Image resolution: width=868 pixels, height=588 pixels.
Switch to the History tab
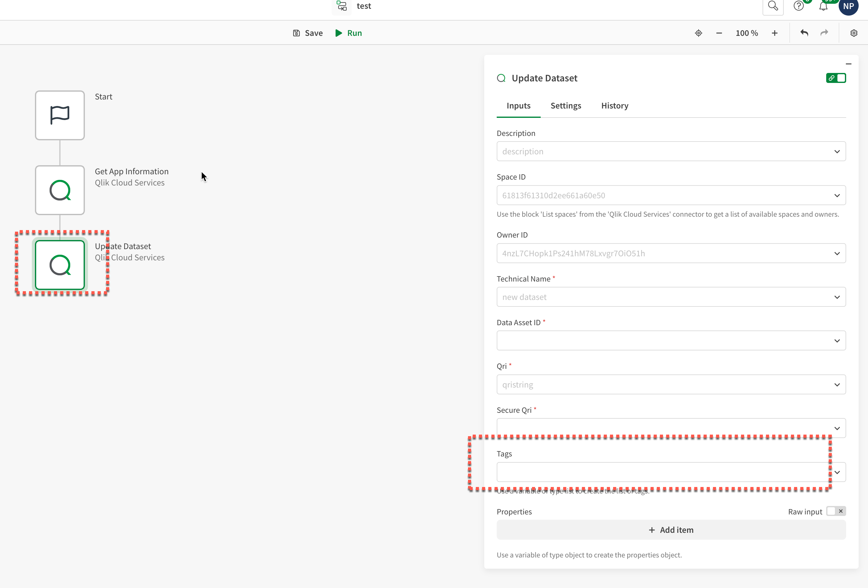pos(614,106)
